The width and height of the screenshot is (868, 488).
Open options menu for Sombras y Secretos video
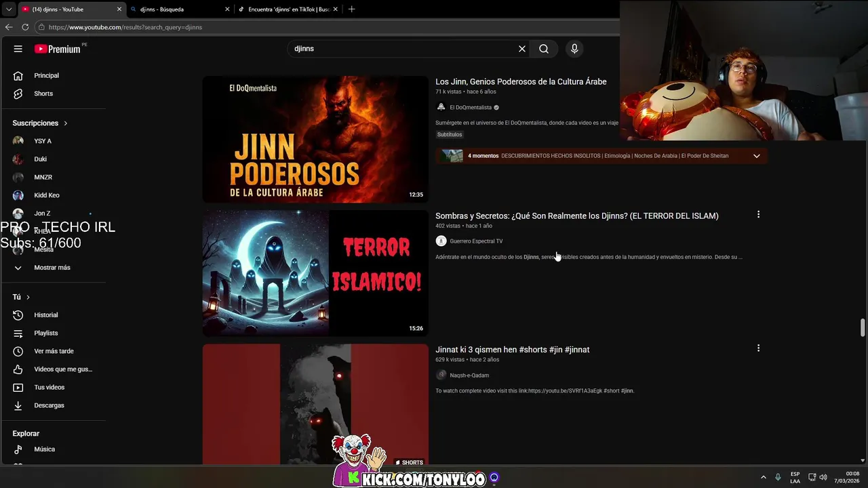758,215
